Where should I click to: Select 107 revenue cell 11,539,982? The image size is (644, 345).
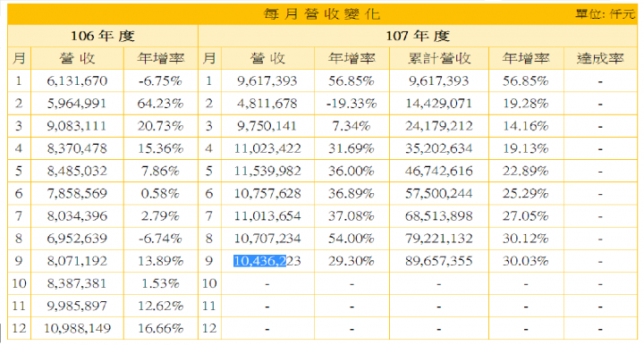[267, 171]
